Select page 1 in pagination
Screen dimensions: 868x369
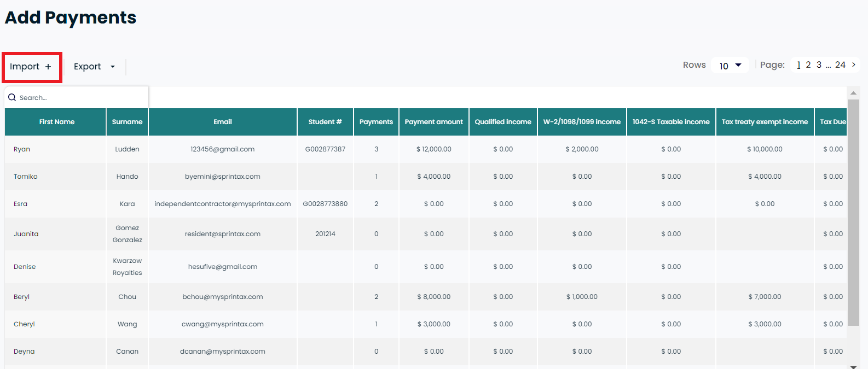799,65
